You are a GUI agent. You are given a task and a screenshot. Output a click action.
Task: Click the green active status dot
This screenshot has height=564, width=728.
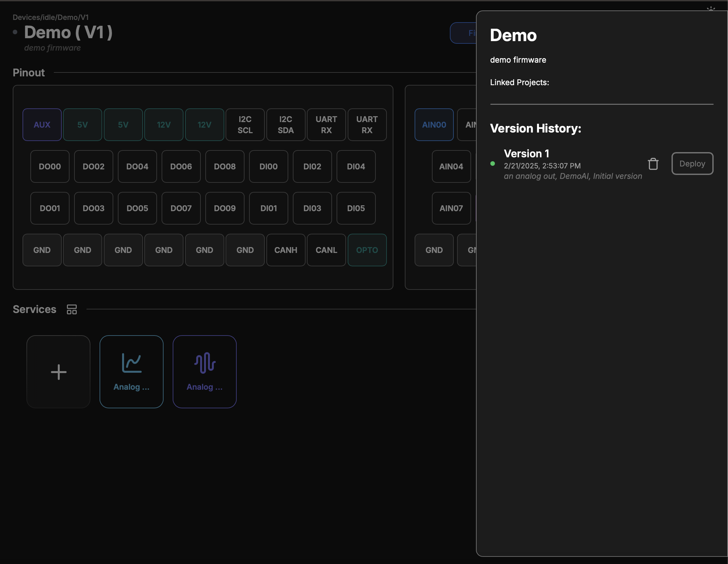tap(492, 164)
